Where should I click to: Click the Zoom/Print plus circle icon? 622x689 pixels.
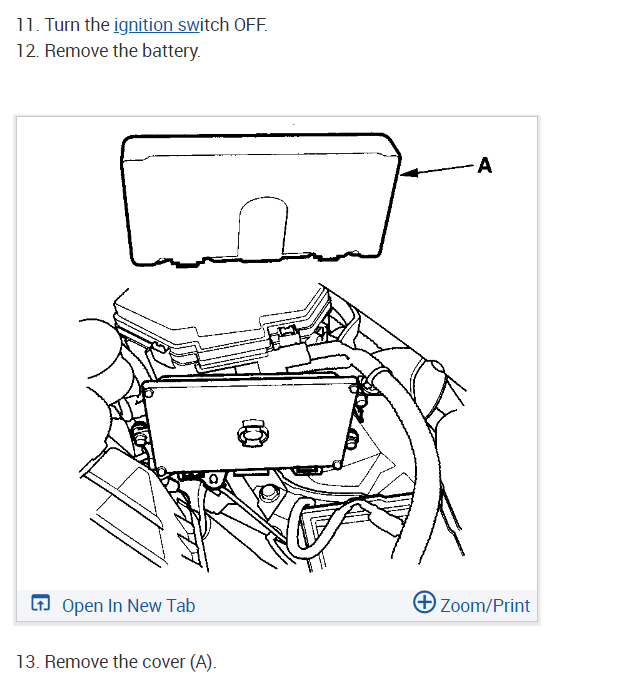click(x=424, y=602)
